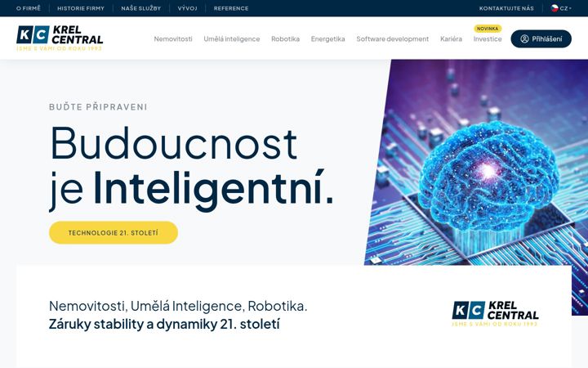
Task: Click the Buďte připraveni text
Action: [98, 107]
